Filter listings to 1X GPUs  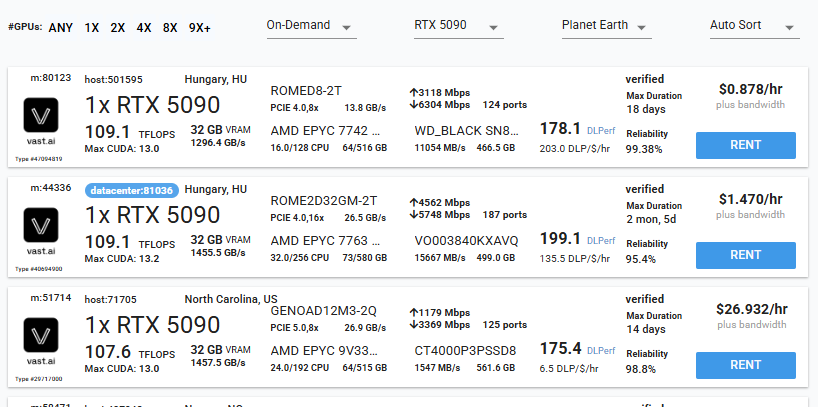click(x=92, y=28)
